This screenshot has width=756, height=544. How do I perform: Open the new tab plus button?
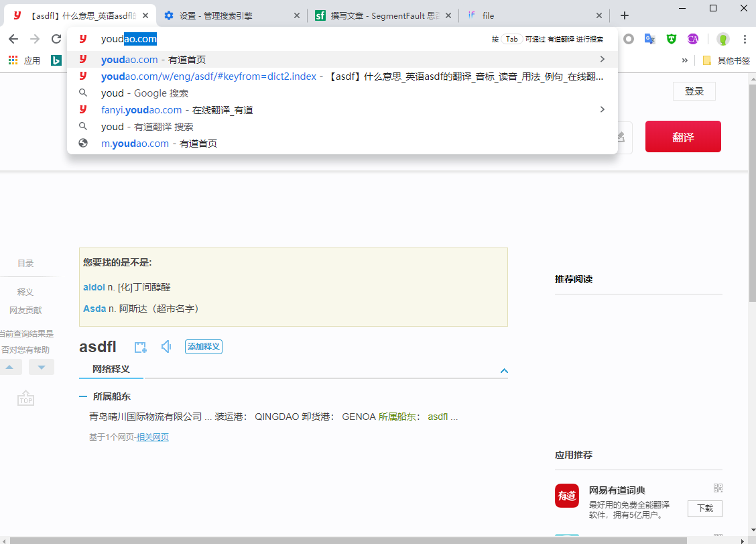(625, 15)
